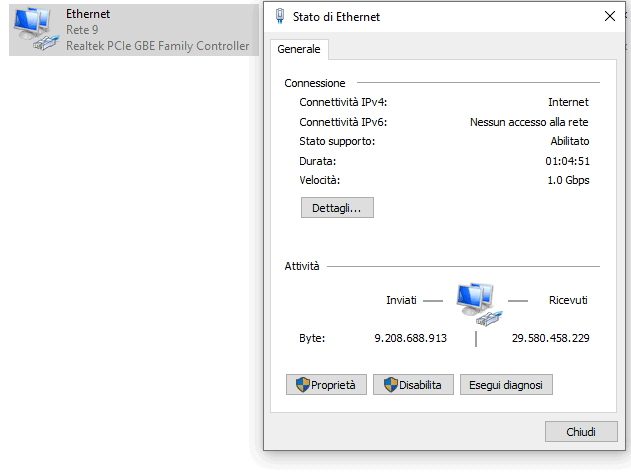This screenshot has width=631, height=473.
Task: Click the Connettività IPv4 Internet value
Action: tap(568, 102)
